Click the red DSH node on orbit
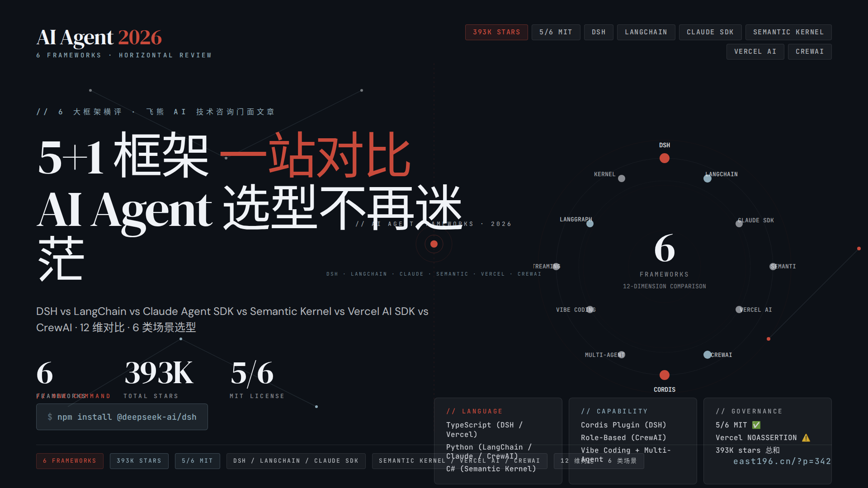868x488 pixels. [665, 158]
